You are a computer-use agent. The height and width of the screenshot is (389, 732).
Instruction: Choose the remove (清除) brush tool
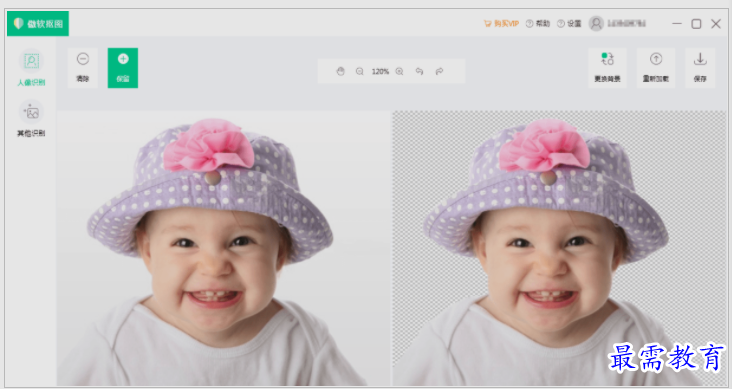(x=83, y=68)
